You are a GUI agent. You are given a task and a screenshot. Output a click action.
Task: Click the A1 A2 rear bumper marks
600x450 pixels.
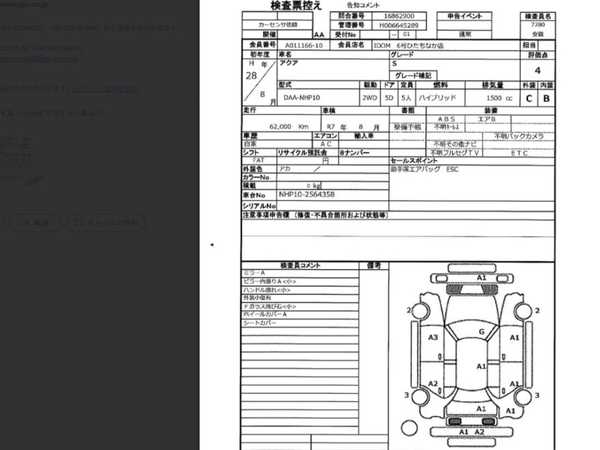[x=471, y=432]
